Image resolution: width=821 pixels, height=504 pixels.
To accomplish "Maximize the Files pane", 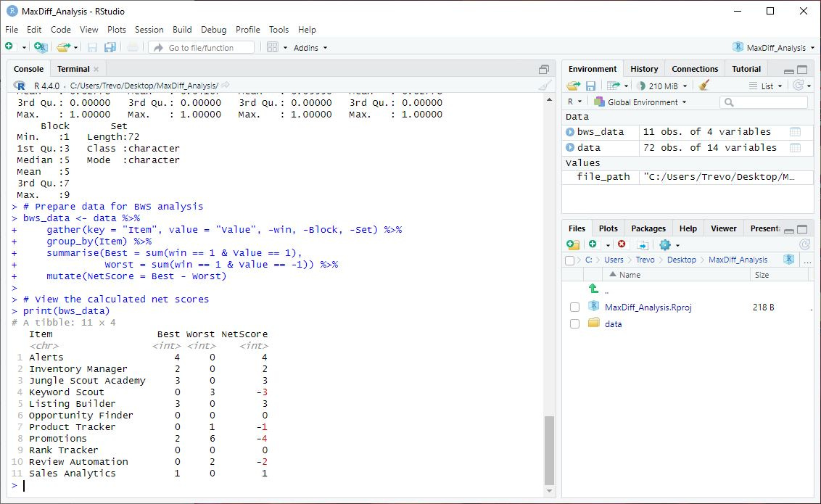I will click(x=802, y=229).
